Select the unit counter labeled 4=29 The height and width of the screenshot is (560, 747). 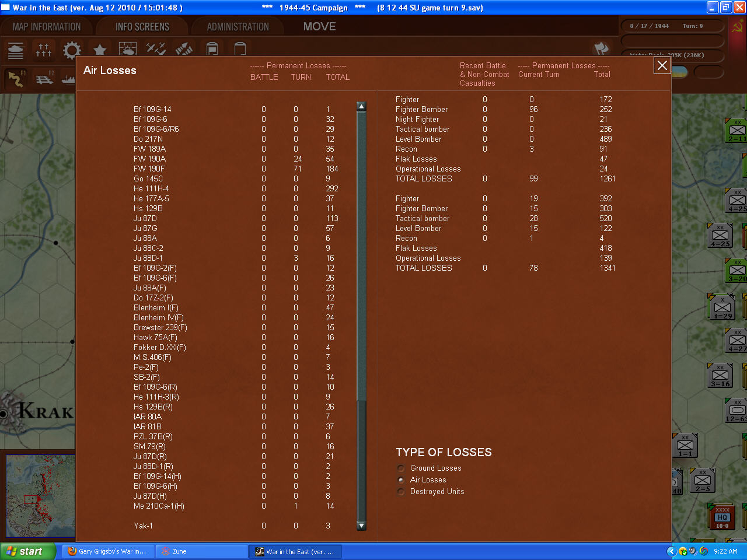pos(722,307)
